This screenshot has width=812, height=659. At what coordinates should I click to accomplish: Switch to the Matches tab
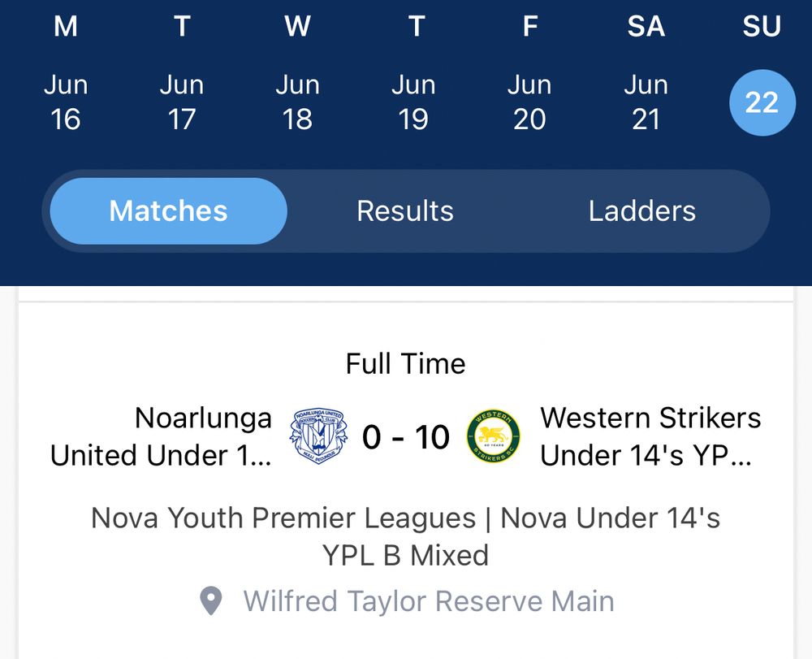[168, 211]
